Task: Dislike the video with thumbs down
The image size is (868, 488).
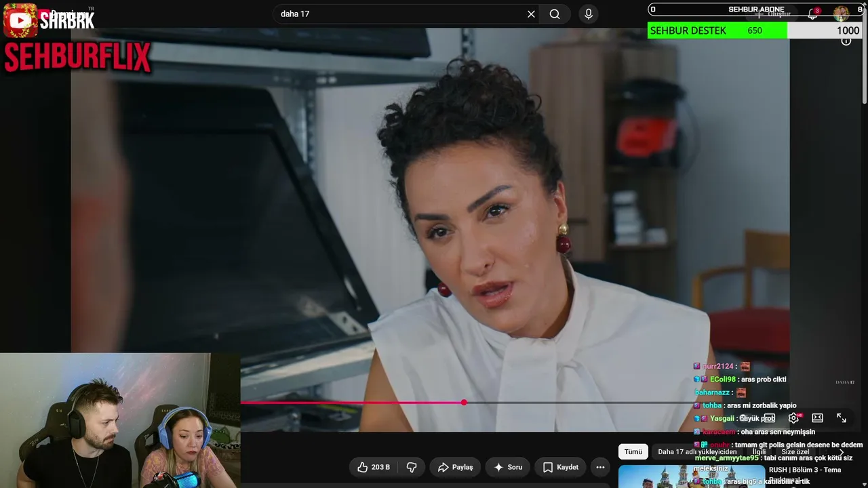Action: (x=412, y=467)
